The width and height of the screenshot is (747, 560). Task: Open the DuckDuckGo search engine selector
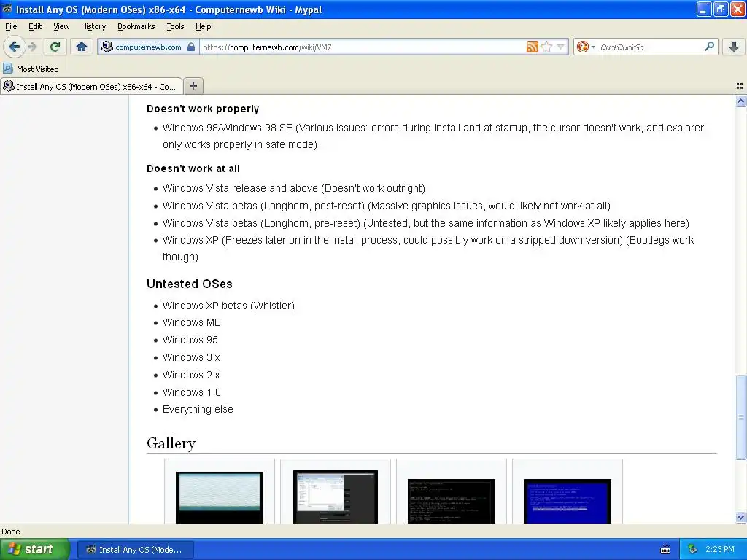[x=586, y=47]
